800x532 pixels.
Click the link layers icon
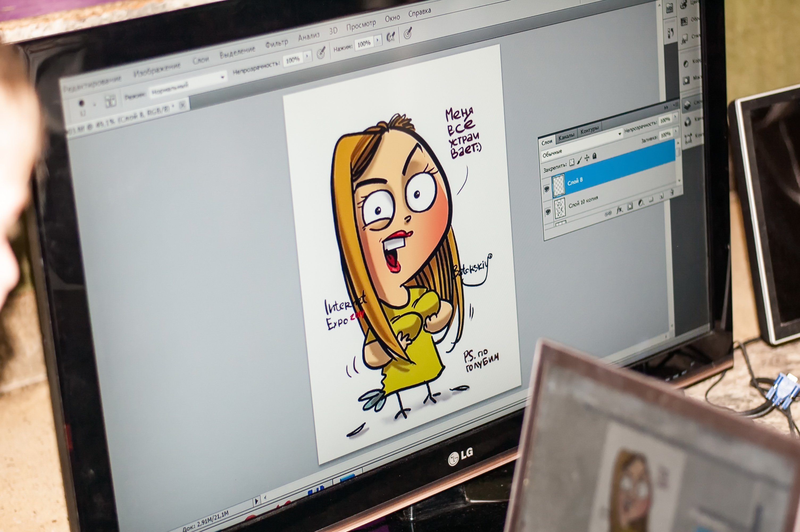[x=609, y=213]
